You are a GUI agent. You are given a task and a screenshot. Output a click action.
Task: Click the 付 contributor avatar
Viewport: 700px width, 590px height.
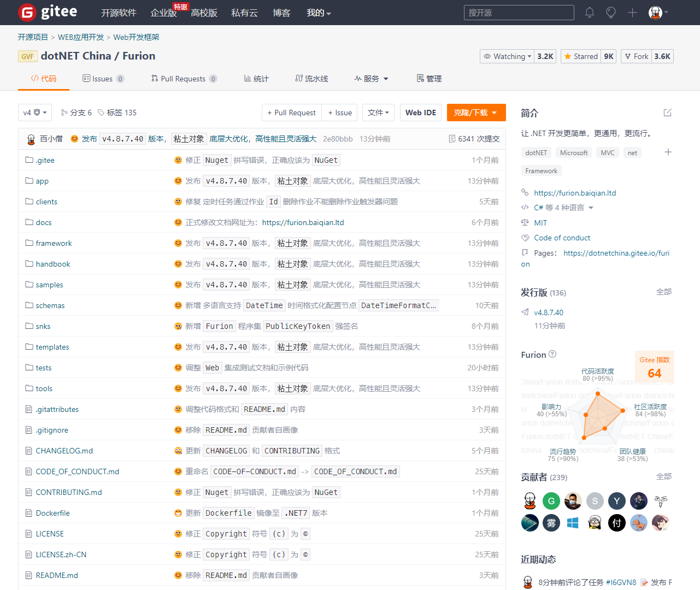pos(617,523)
